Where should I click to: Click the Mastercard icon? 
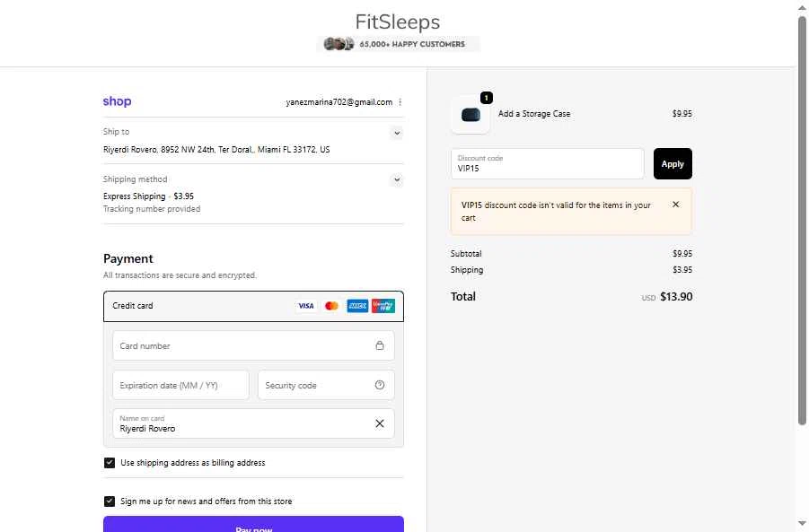[x=331, y=306]
